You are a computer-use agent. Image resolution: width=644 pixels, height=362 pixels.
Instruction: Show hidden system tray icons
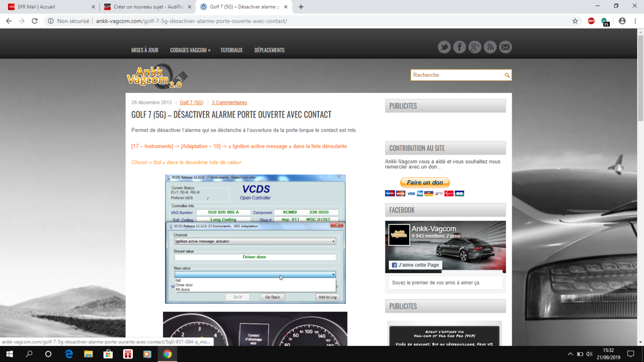[x=570, y=354]
